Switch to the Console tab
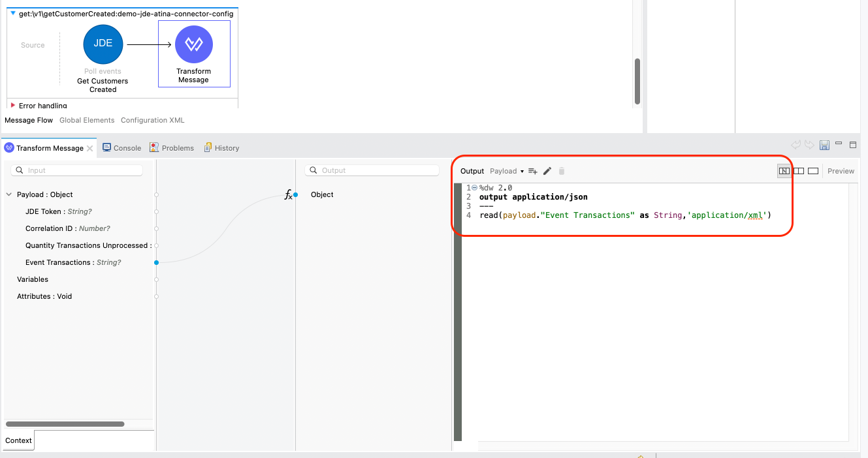This screenshot has width=868, height=458. (122, 148)
